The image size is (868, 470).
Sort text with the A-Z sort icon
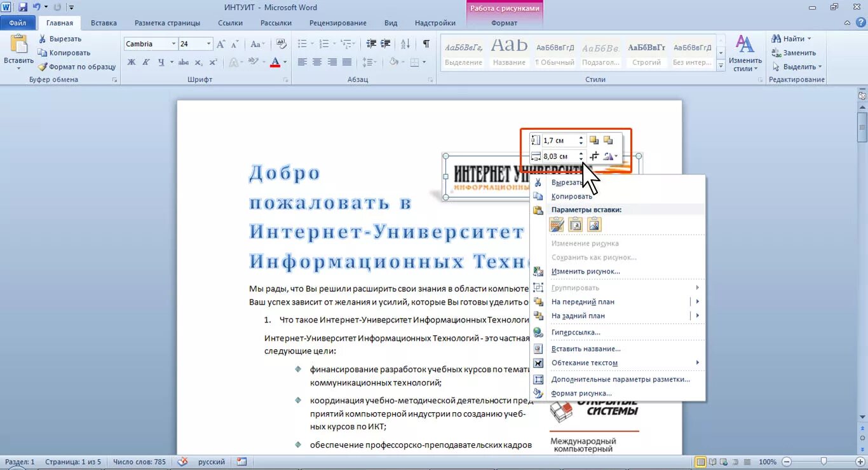[404, 44]
